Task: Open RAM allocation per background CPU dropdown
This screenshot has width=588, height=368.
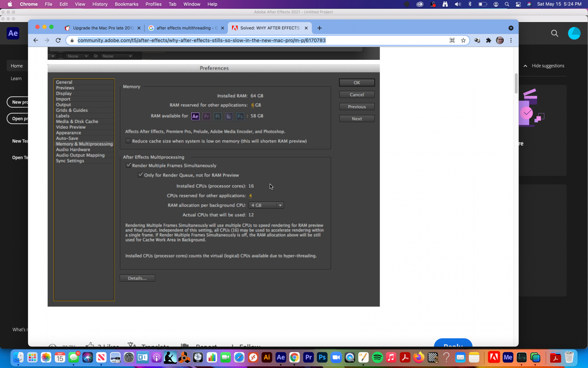Action: 266,205
